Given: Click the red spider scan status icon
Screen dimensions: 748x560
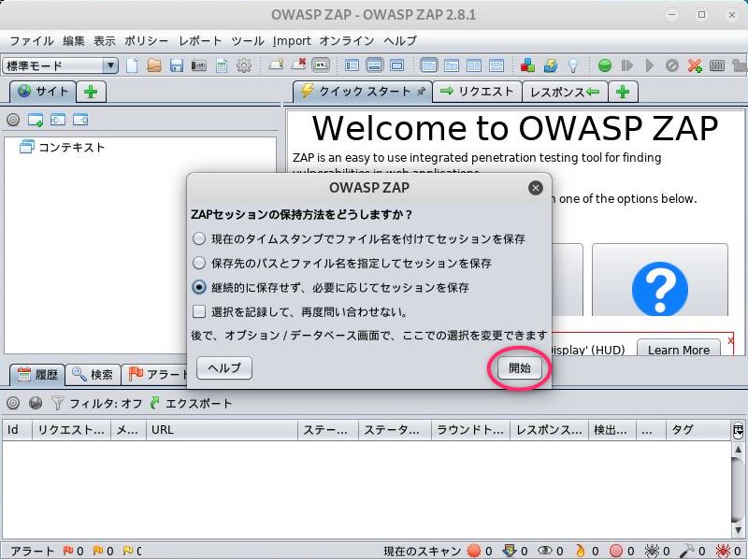Looking at the screenshot, I should [724, 551].
